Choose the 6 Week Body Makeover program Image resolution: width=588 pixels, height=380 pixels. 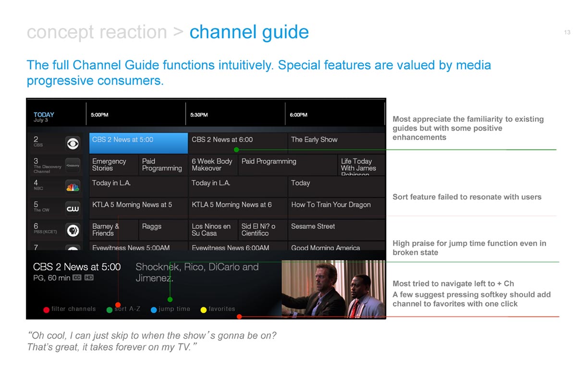point(213,165)
